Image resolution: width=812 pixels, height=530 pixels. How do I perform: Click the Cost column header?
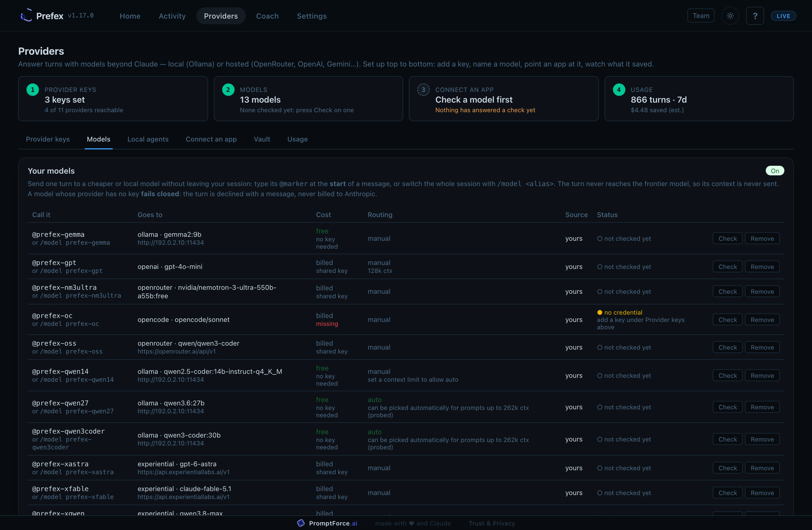[323, 215]
